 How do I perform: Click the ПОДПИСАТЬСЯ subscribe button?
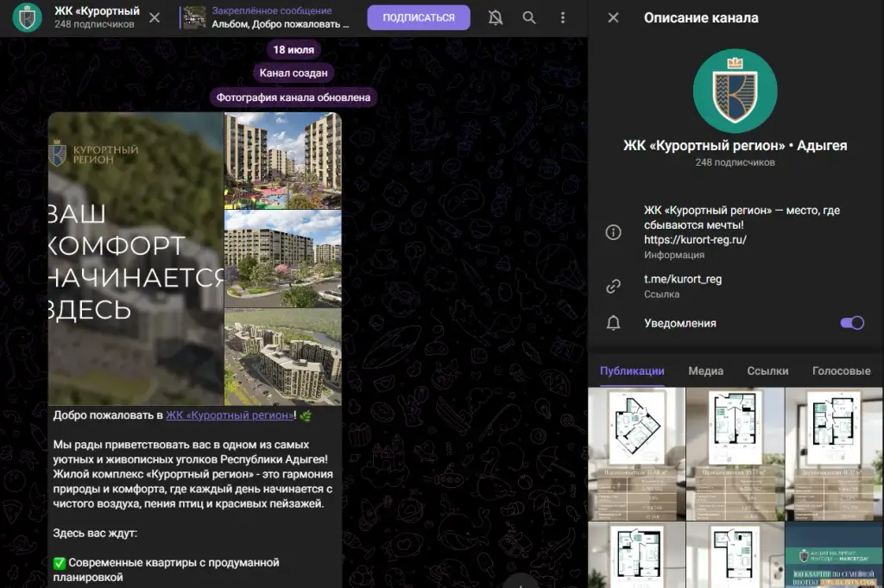click(419, 17)
